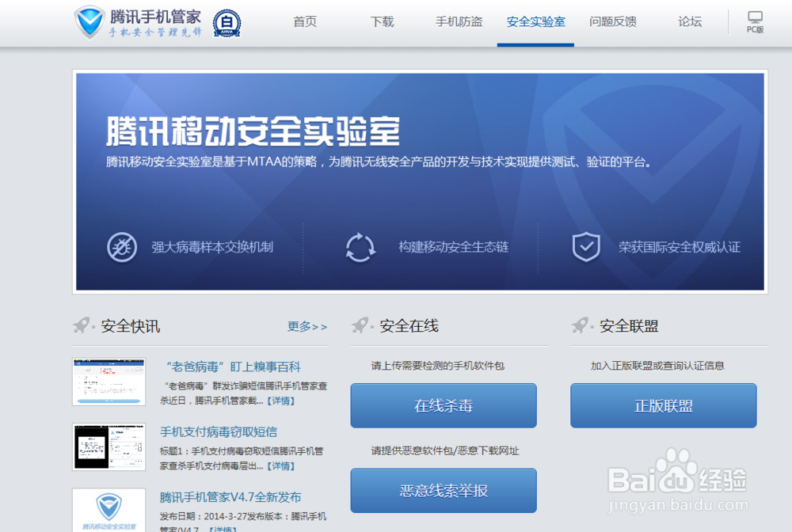Screen dimensions: 792x532
Task: Click the 在线杀毒 button
Action: 443,405
